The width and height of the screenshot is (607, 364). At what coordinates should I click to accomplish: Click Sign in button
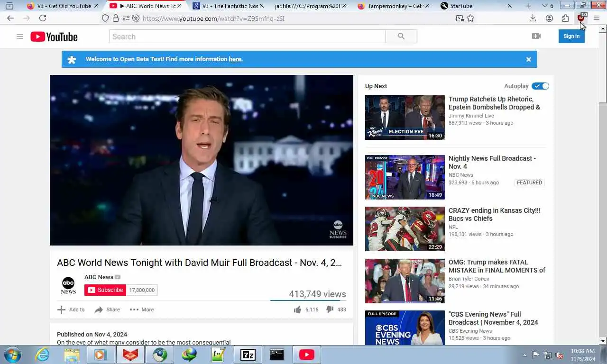(x=571, y=36)
